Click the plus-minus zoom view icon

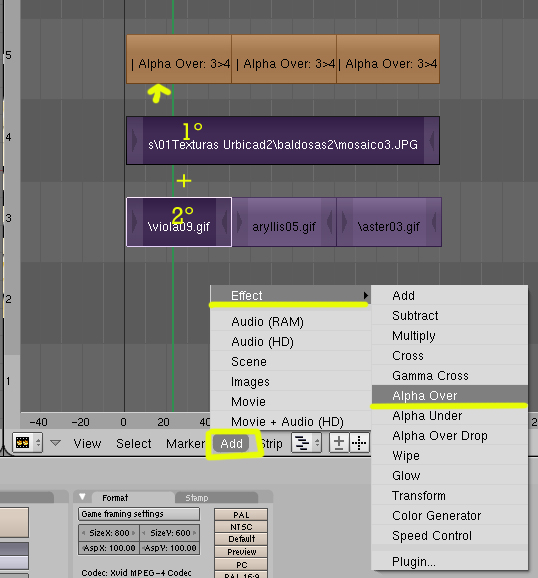pos(339,443)
